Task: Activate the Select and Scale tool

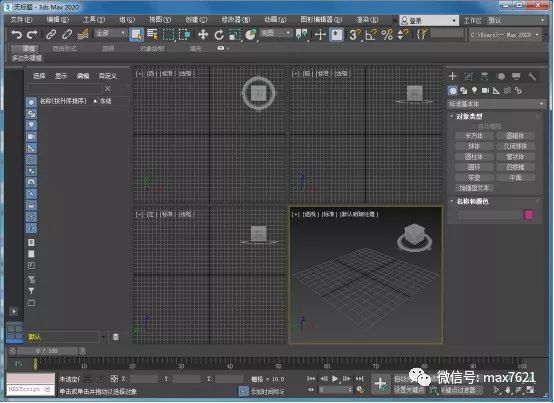Action: (x=234, y=34)
